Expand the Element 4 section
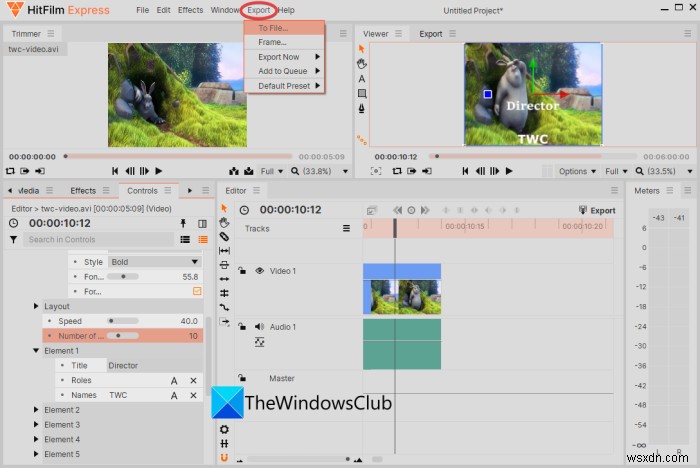 pyautogui.click(x=36, y=439)
